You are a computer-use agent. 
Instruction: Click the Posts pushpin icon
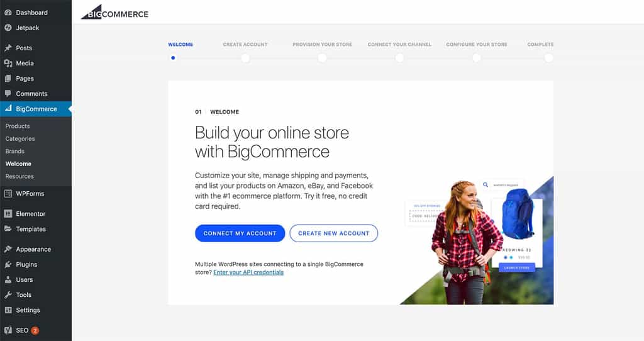tap(8, 48)
